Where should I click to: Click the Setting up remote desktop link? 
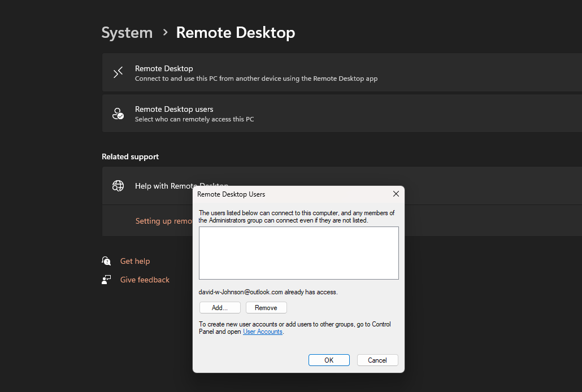click(164, 221)
